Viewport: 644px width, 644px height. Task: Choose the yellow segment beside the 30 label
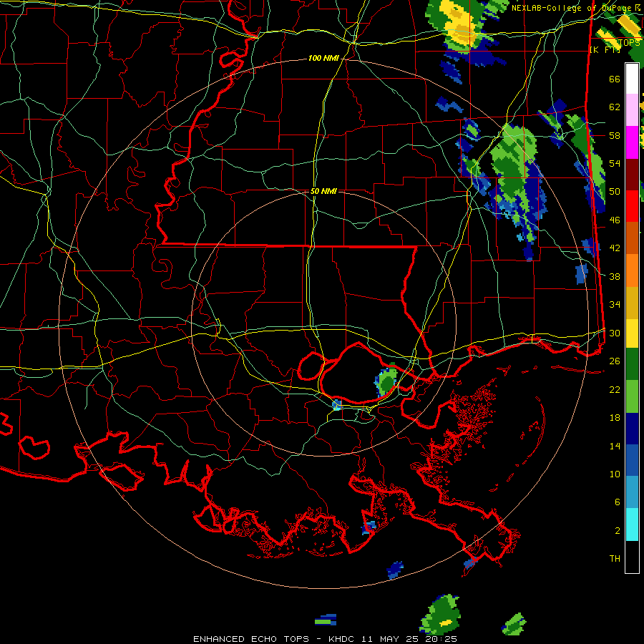click(632, 333)
